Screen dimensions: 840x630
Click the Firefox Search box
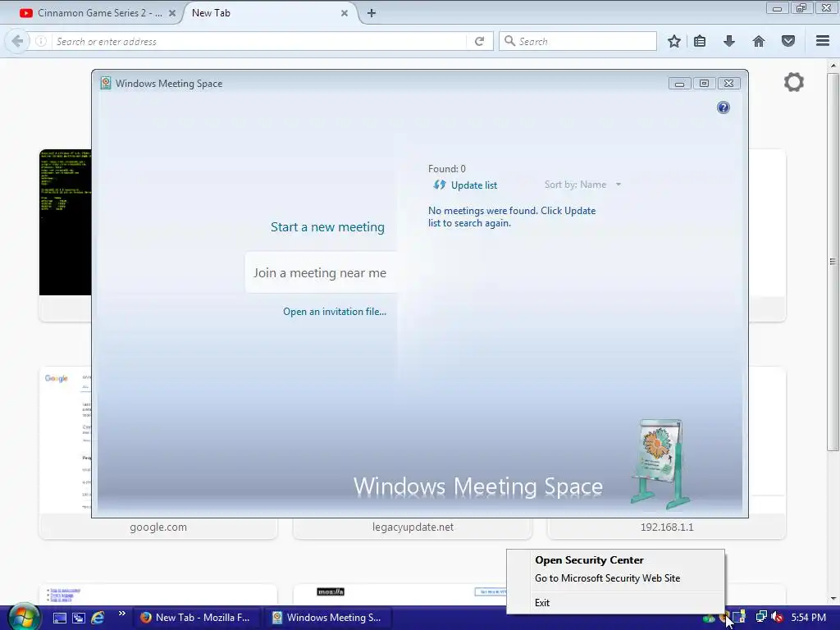577,41
